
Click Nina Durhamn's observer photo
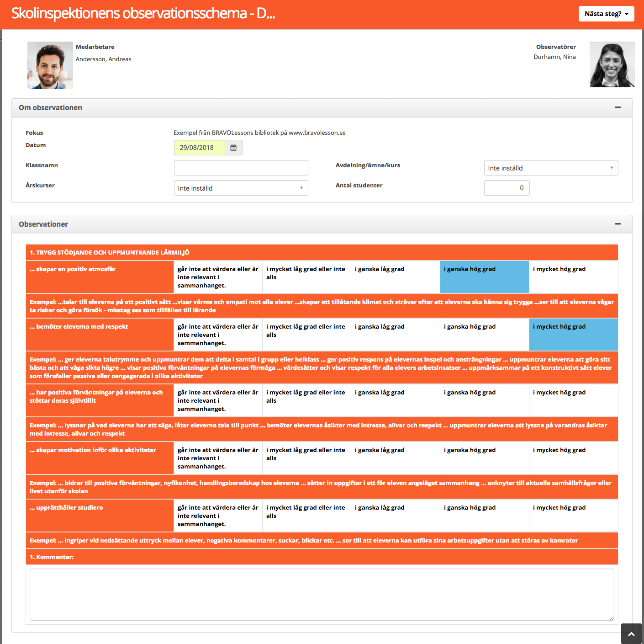click(612, 64)
